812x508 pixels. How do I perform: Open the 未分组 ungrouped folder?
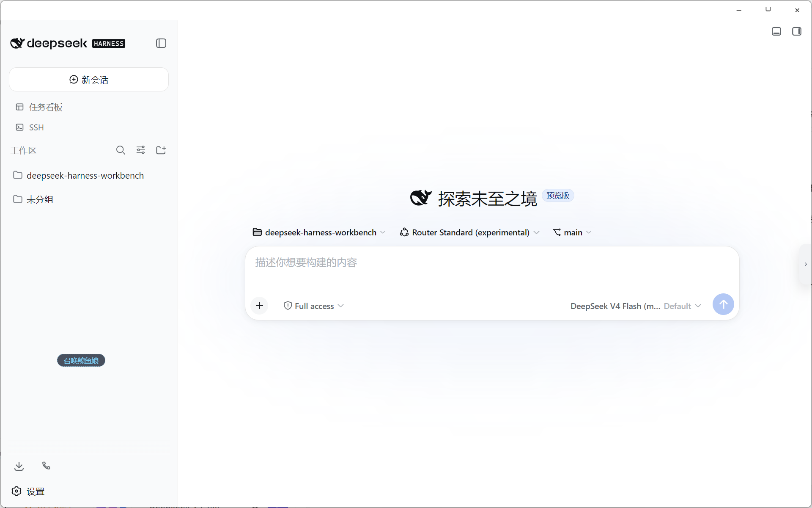coord(89,199)
